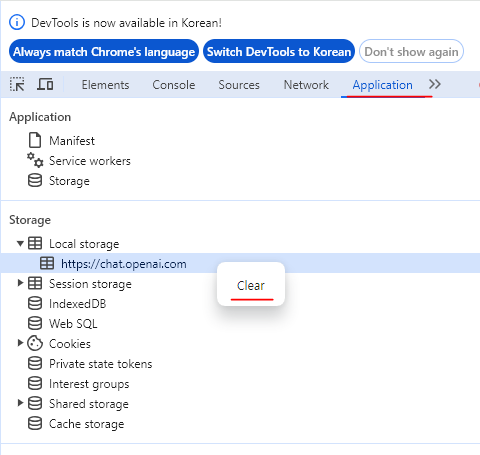Viewport: 480px width, 455px height.
Task: Select the Cookies icon
Action: 35,344
